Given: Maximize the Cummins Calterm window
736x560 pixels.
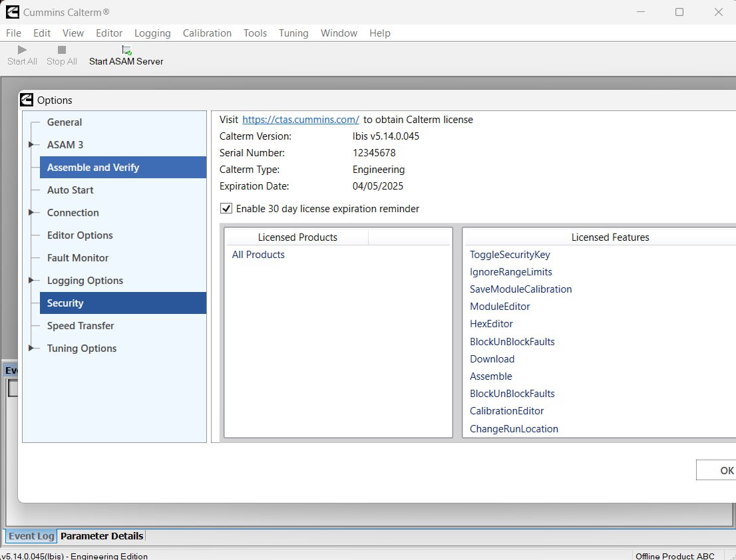Looking at the screenshot, I should tap(679, 12).
